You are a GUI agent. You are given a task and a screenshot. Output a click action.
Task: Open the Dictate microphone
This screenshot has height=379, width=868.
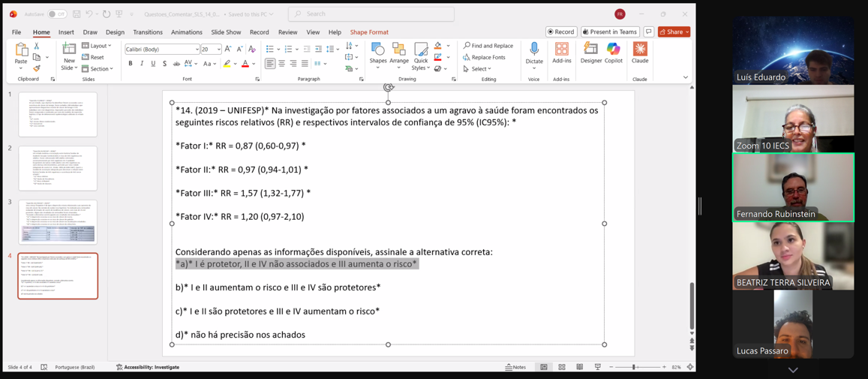click(534, 49)
